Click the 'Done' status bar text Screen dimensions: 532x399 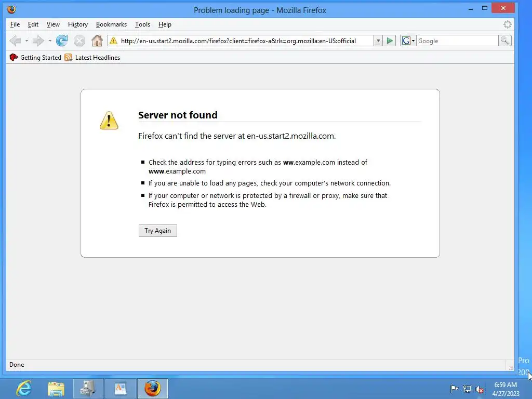pos(17,365)
